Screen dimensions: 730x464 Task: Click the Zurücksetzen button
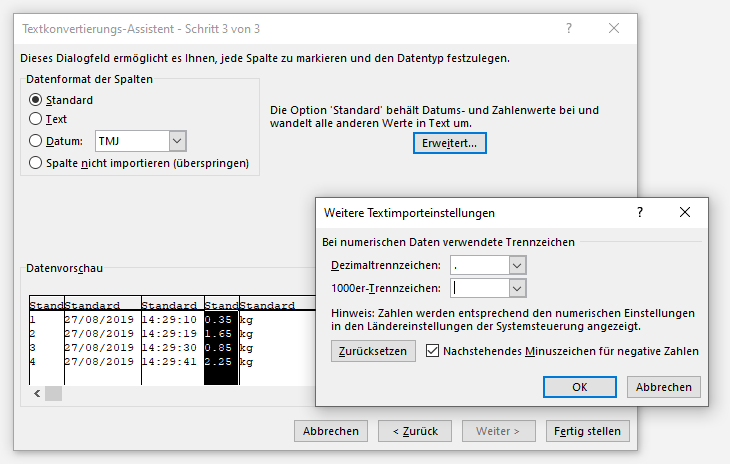373,351
